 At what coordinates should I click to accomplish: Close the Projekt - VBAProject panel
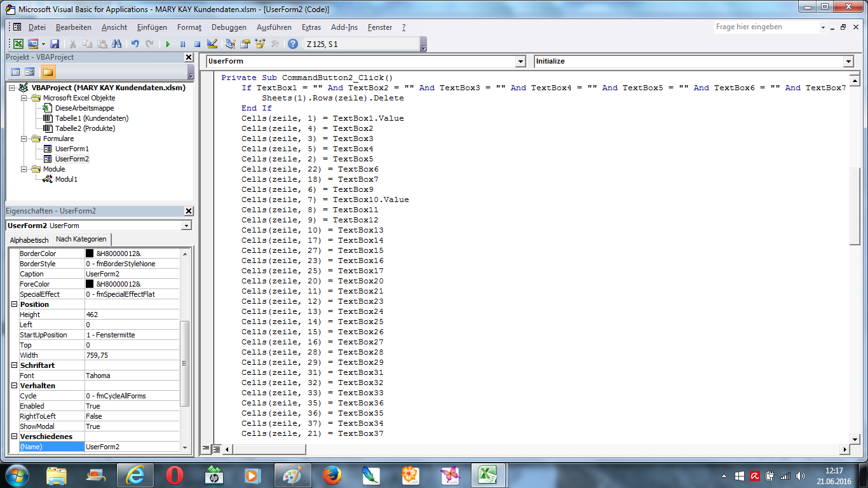click(x=189, y=57)
